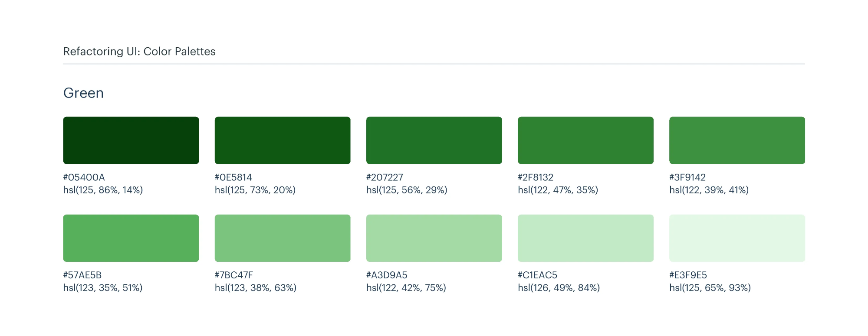This screenshot has height=336, width=868.
Task: Select the lightest swatch #E3F9E5
Action: [737, 238]
